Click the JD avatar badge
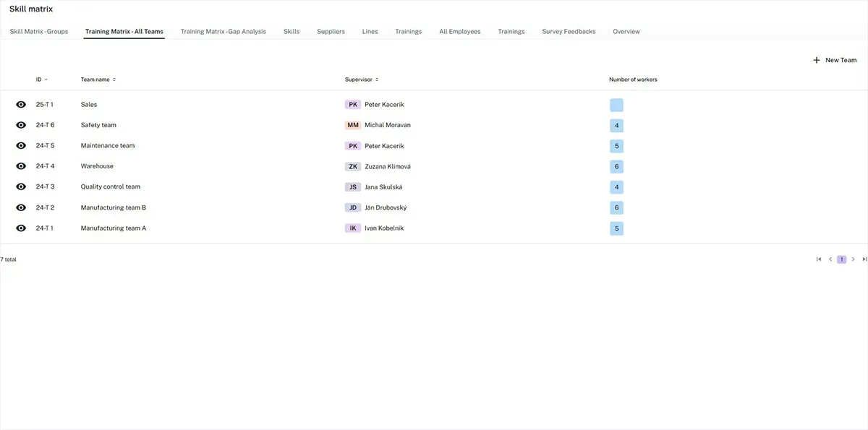This screenshot has height=430, width=868. click(353, 207)
